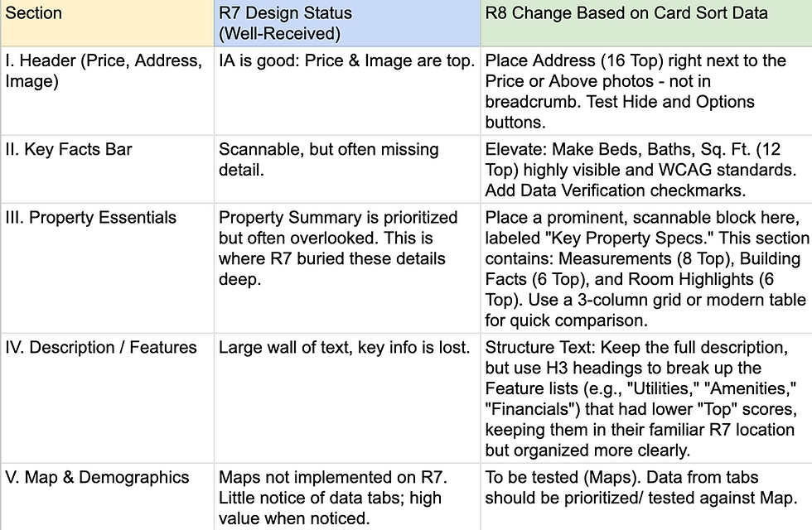This screenshot has height=530, width=812.
Task: Select the IV. Description / Features cell
Action: click(x=107, y=398)
